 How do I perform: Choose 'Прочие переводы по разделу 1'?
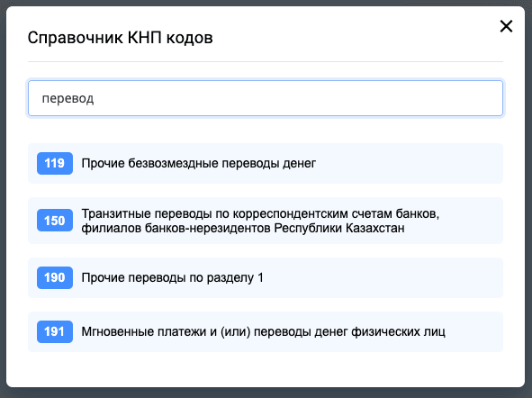[266, 277]
